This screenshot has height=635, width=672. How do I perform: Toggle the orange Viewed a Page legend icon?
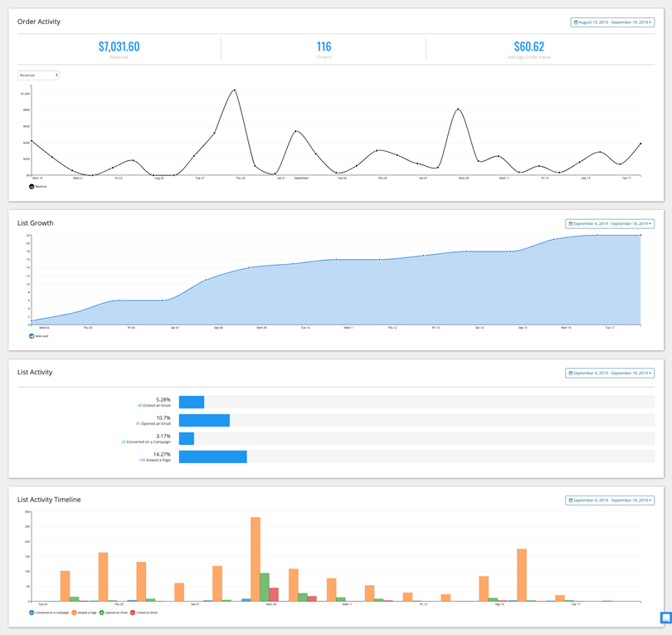coord(74,613)
